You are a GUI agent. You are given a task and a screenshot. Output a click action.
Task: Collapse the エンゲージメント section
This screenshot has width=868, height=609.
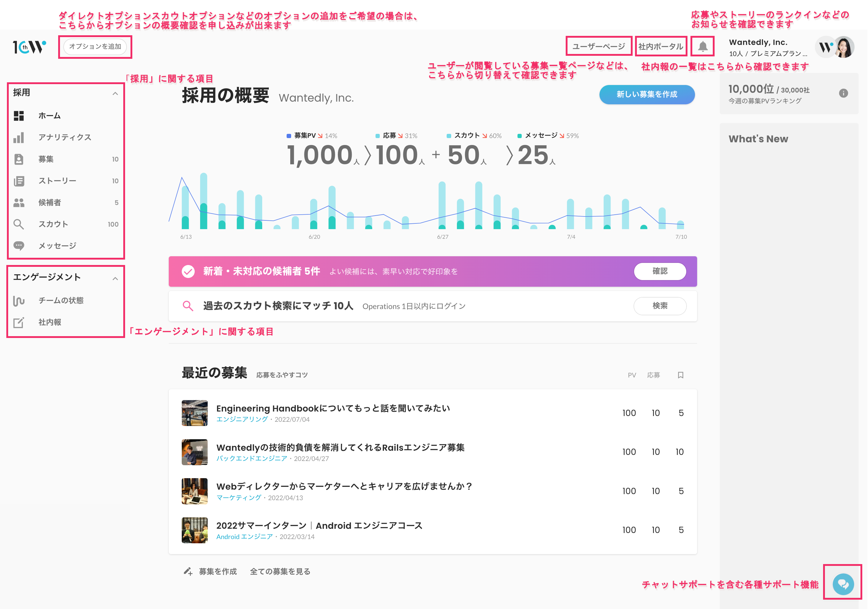coord(115,279)
